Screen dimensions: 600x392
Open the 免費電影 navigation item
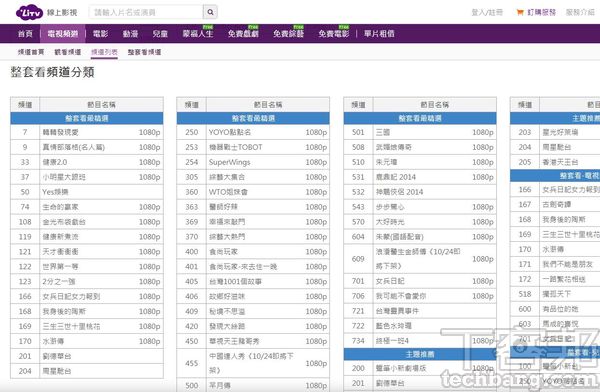click(x=334, y=34)
